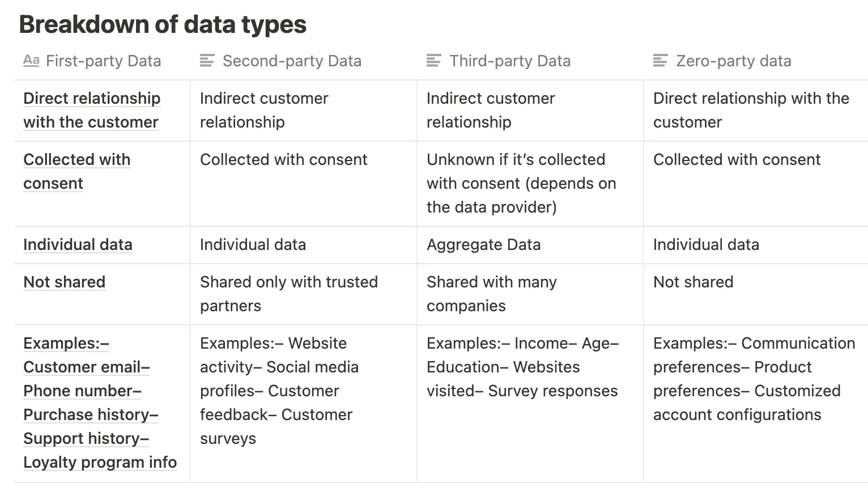This screenshot has height=483, width=868.
Task: Click the Second-party Data text property icon
Action: 207,61
